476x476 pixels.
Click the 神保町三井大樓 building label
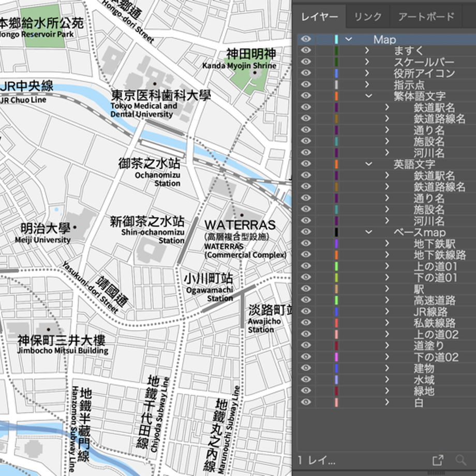coord(62,340)
